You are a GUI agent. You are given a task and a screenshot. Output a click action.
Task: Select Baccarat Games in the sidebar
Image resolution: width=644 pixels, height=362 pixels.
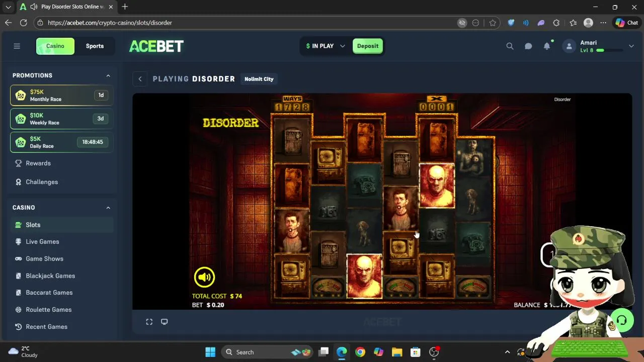click(49, 293)
